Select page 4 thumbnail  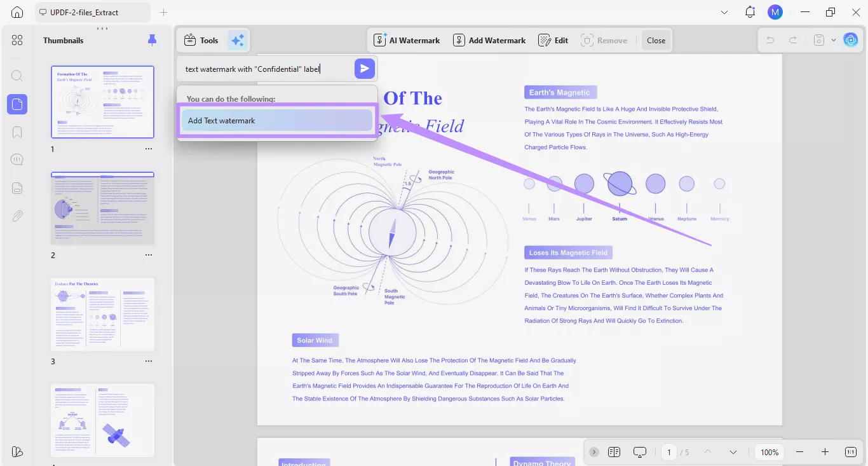(102, 420)
